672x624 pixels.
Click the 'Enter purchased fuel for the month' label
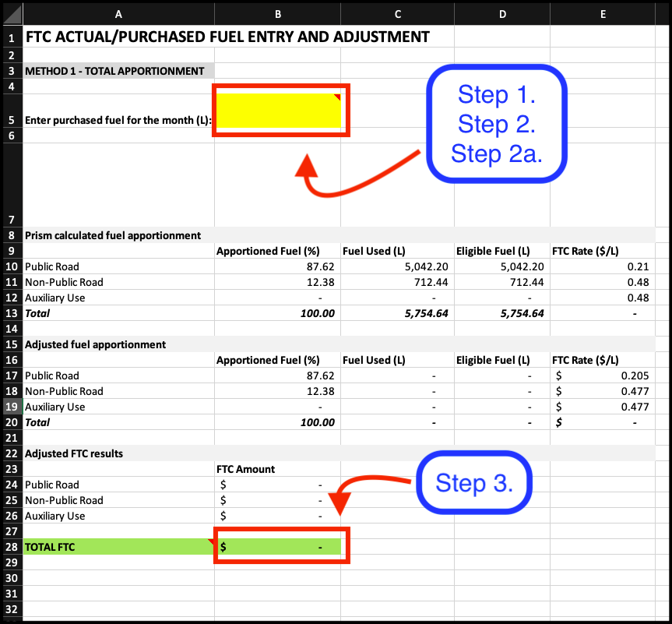click(115, 121)
